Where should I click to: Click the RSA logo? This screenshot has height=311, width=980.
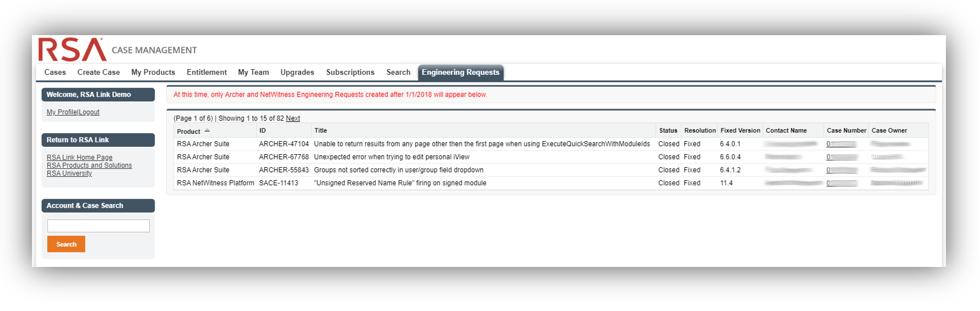72,50
